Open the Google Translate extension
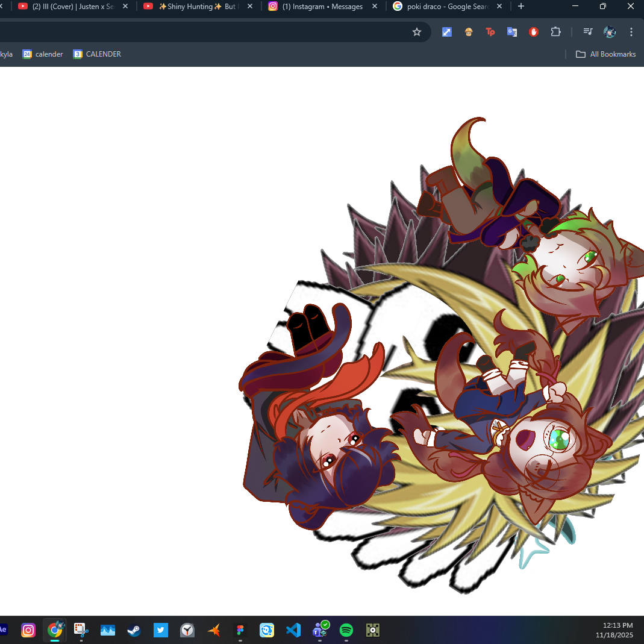 [x=512, y=31]
